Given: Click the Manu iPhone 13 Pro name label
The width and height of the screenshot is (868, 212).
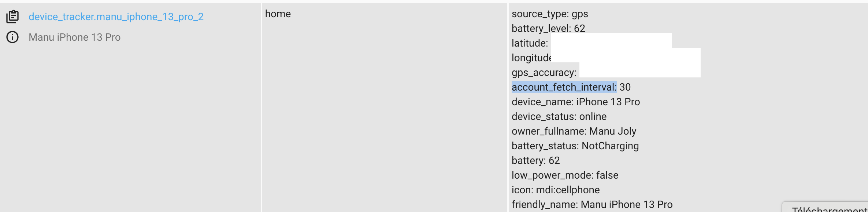Looking at the screenshot, I should click(x=74, y=37).
